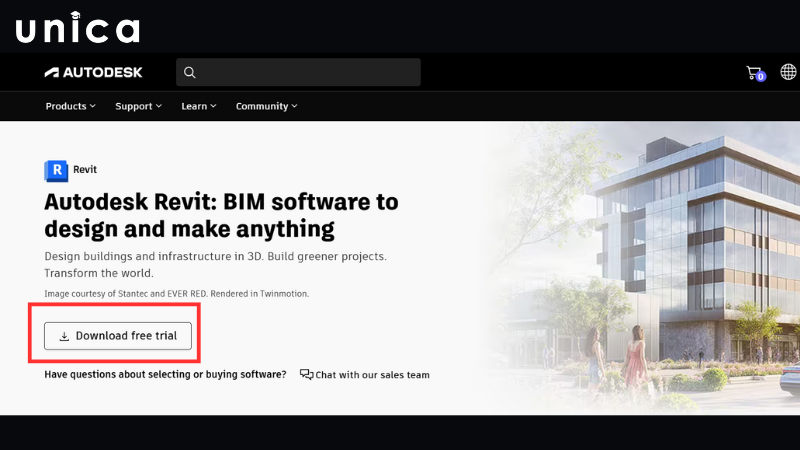Image resolution: width=800 pixels, height=450 pixels.
Task: Click 'Image courtesy of Stantec' caption
Action: click(x=177, y=294)
